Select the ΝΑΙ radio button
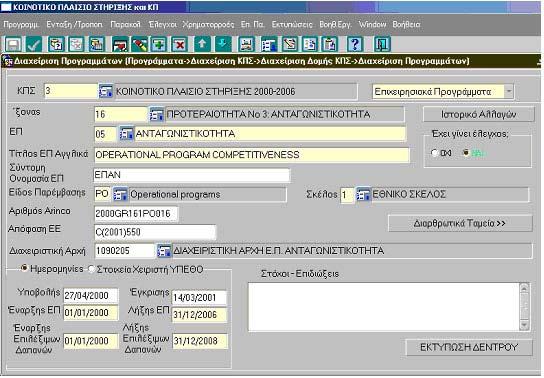 pos(466,153)
